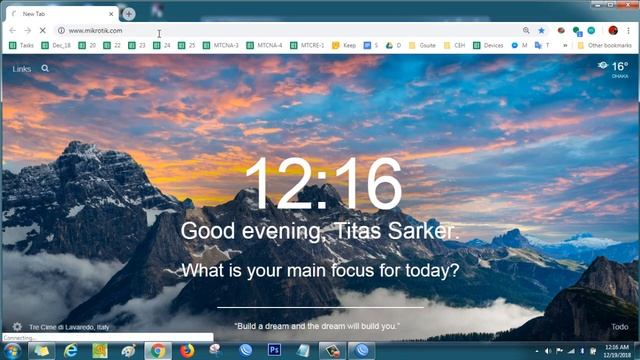The image size is (640, 360).
Task: Open the network signal tray icon
Action: tap(571, 351)
